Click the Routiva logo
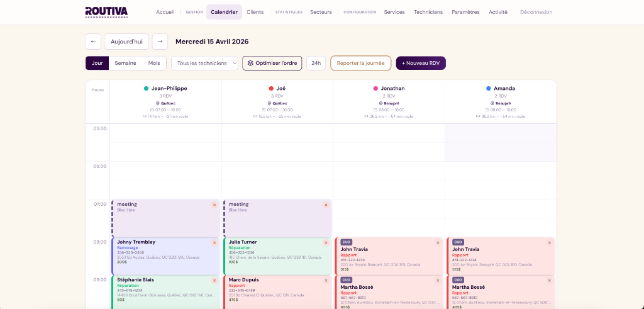Viewport: 644px width, 309px height. click(x=106, y=11)
